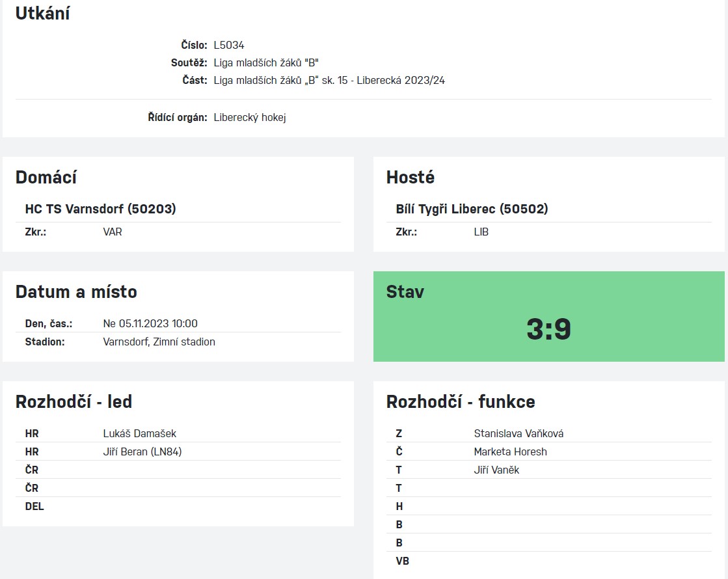Click timekeeper Marketa Horesh
Viewport: 728px width, 579px height.
click(x=510, y=451)
